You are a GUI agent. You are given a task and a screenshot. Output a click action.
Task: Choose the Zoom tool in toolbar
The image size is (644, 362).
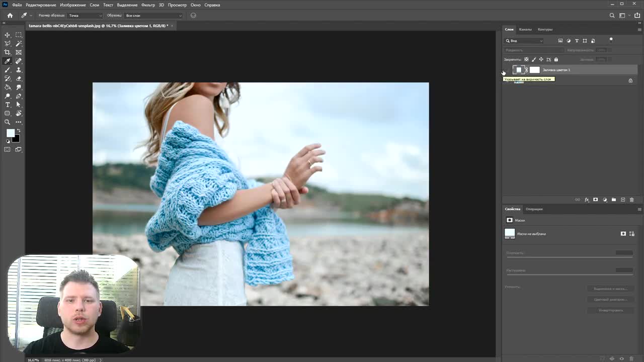coord(8,122)
